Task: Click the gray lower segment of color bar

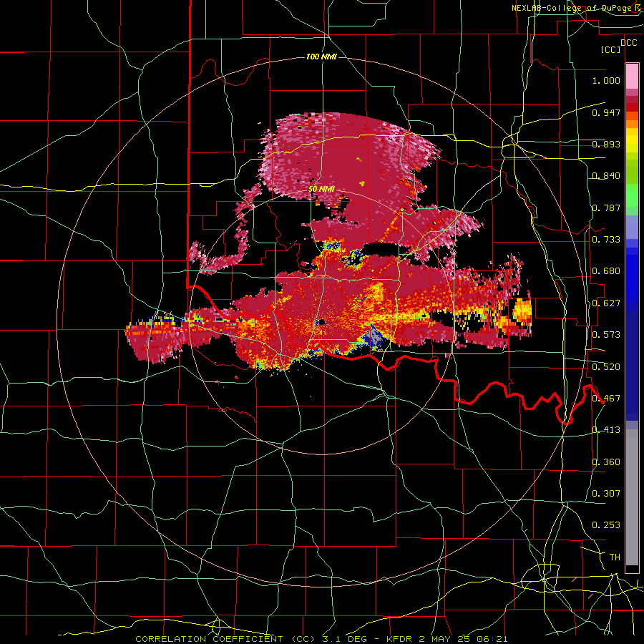Action: (x=632, y=497)
